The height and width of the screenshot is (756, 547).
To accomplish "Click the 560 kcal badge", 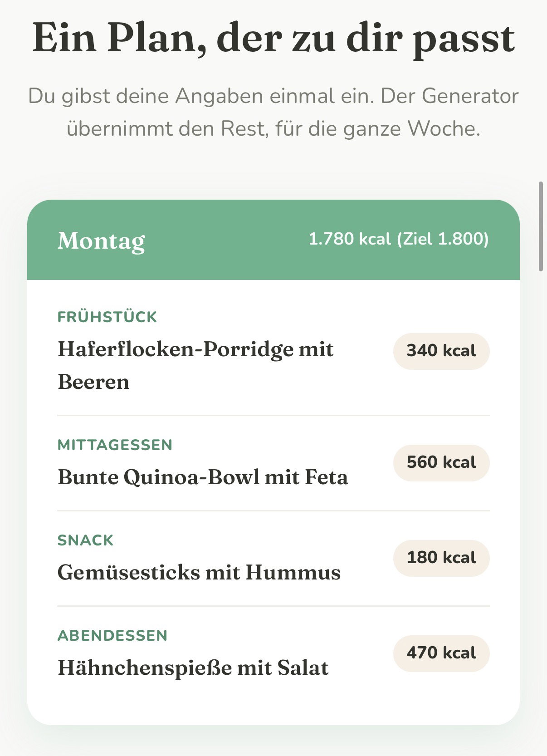I will [x=441, y=463].
